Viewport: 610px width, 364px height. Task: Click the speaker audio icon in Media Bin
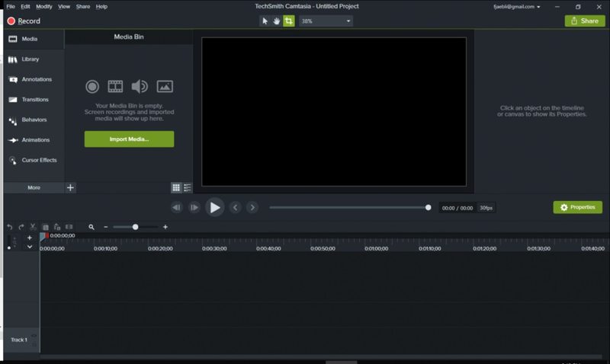click(140, 86)
